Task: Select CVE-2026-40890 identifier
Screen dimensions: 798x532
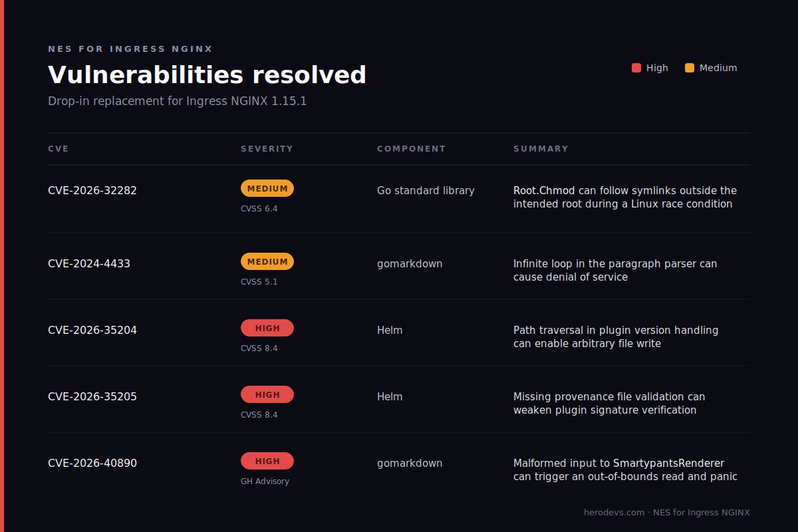Action: pos(92,463)
